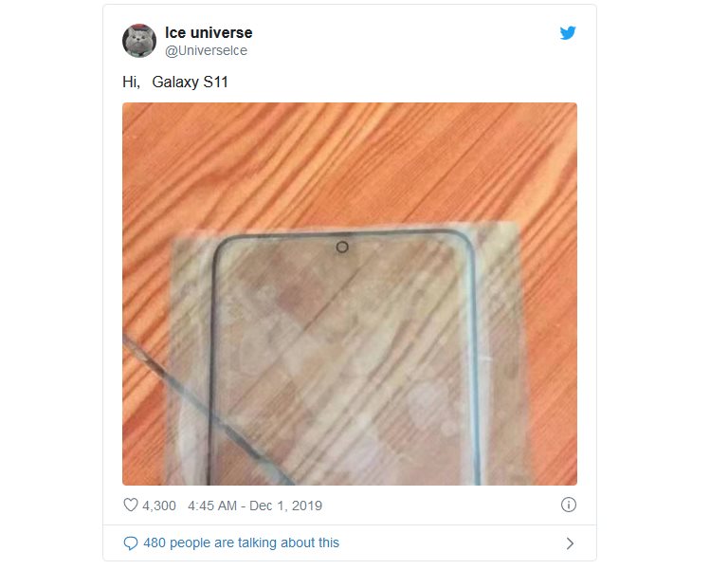Image resolution: width=728 pixels, height=570 pixels.
Task: Open Ice universe's cat profile avatar
Action: point(139,41)
